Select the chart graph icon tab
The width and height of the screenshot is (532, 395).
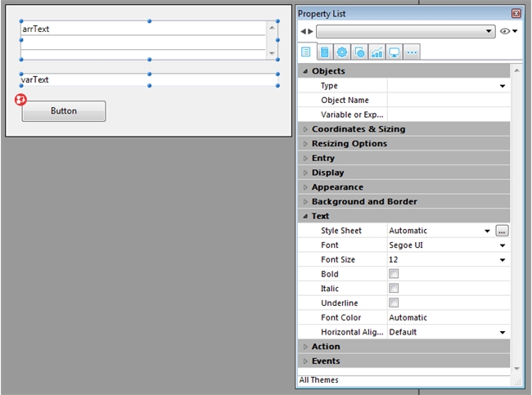(376, 52)
